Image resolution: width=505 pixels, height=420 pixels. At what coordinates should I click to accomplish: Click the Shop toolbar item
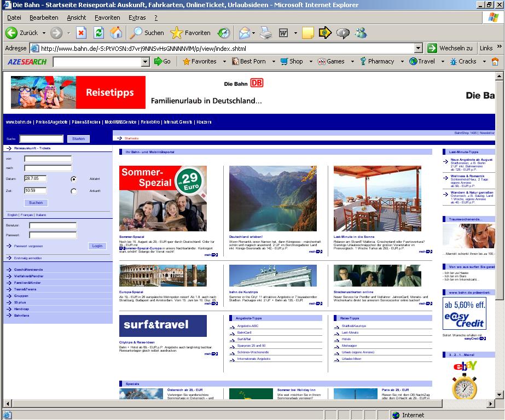292,61
